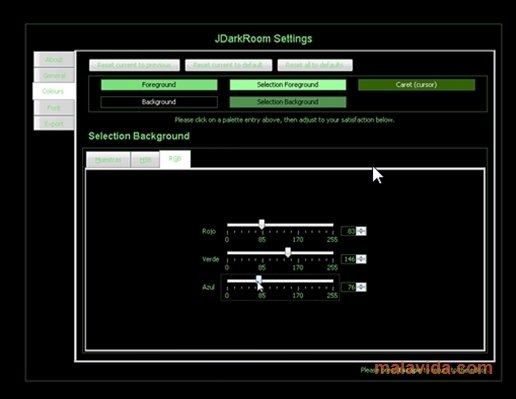Select the RGB colour chooser tab

click(175, 159)
